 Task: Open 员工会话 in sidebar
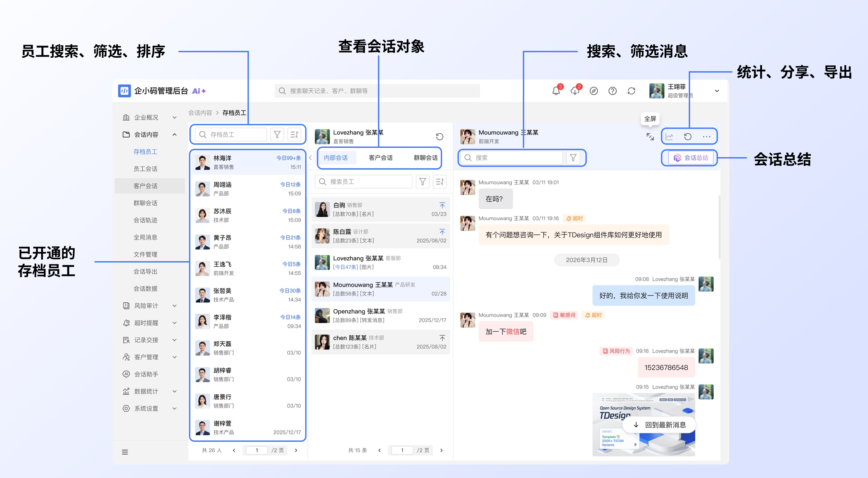coord(145,169)
